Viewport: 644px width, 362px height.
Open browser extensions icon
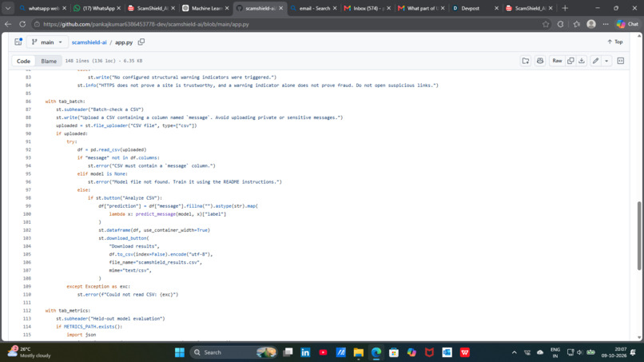point(561,24)
